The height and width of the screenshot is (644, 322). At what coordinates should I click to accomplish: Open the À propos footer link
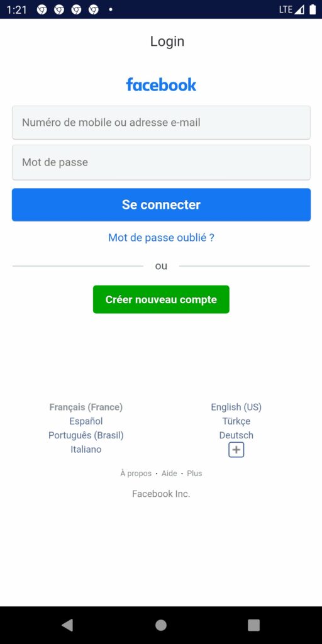coord(136,473)
